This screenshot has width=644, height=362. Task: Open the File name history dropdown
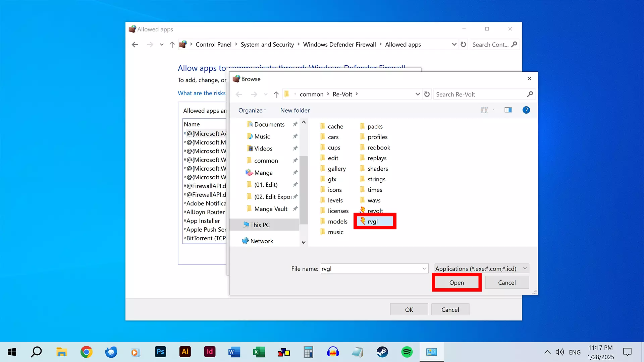click(424, 268)
